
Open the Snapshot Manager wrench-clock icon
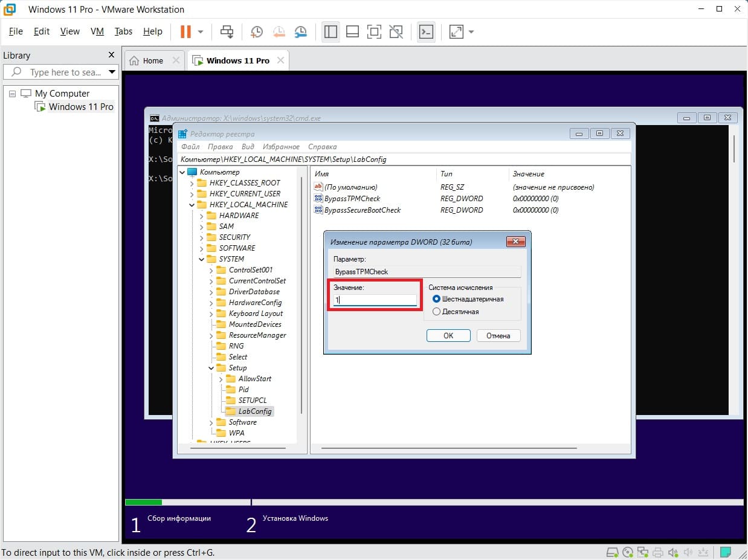point(300,31)
